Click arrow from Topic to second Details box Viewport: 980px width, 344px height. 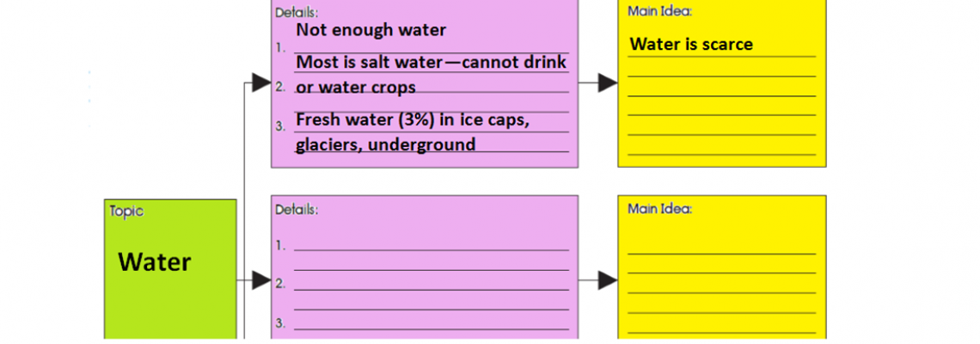[x=261, y=280]
